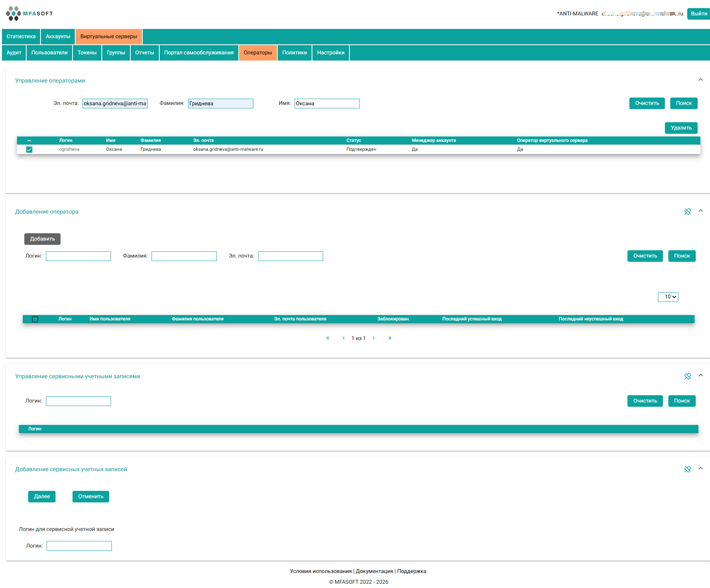Focus the Эл. почта field in operator management
The height and width of the screenshot is (588, 710).
pos(115,104)
